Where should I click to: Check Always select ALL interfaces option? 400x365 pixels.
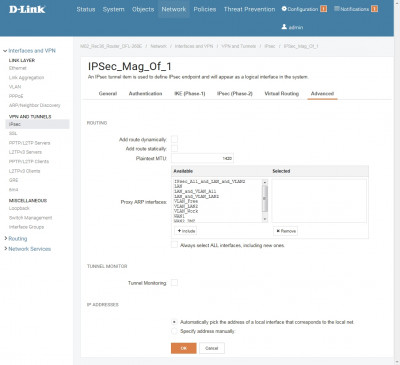tap(174, 245)
